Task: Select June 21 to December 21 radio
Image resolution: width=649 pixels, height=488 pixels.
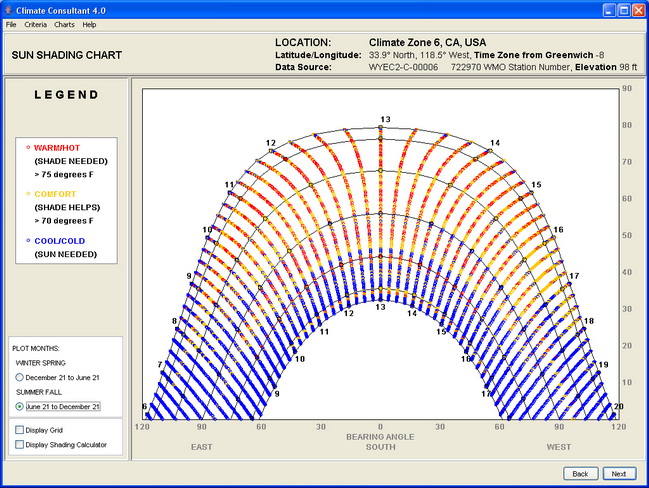Action: (19, 406)
